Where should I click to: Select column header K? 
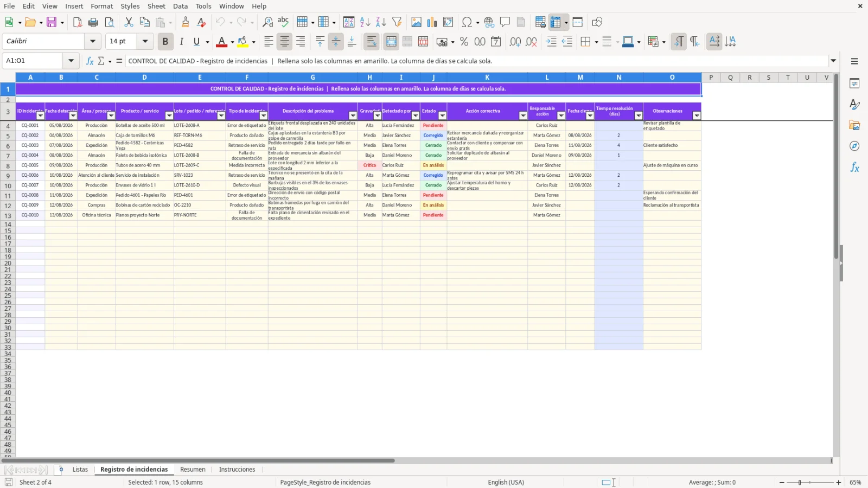(x=487, y=78)
